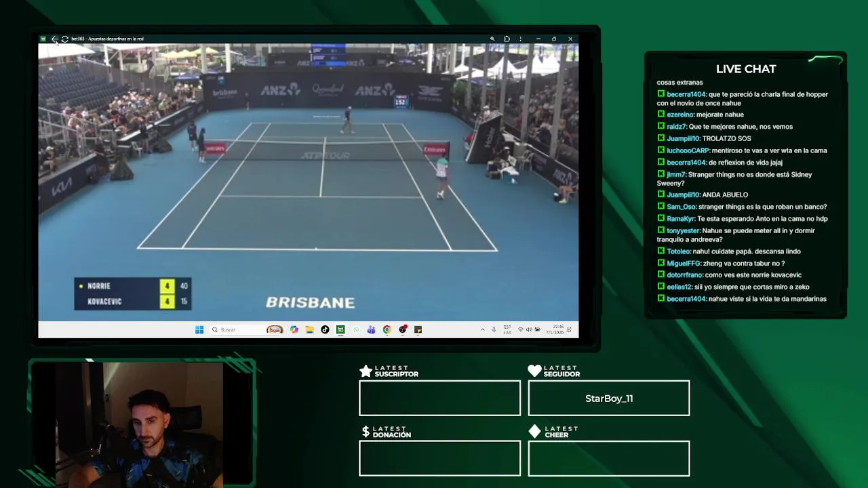The width and height of the screenshot is (868, 488).
Task: Click the green Kick badge next to ezereino
Action: point(661,115)
